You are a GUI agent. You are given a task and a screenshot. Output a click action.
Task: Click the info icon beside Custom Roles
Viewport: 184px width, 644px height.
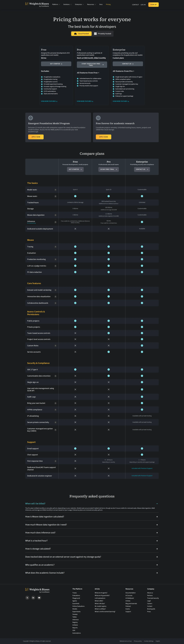click(55, 346)
